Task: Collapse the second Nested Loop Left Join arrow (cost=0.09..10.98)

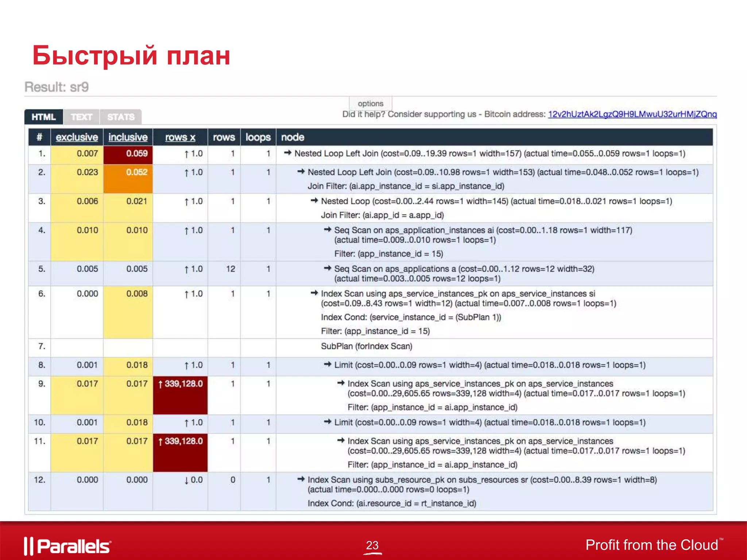Action: 301,172
